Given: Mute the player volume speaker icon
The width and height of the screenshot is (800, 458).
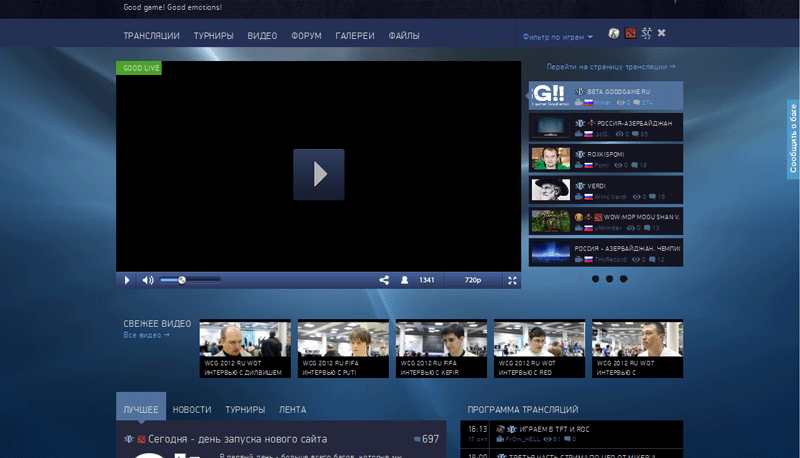Looking at the screenshot, I should pos(148,280).
